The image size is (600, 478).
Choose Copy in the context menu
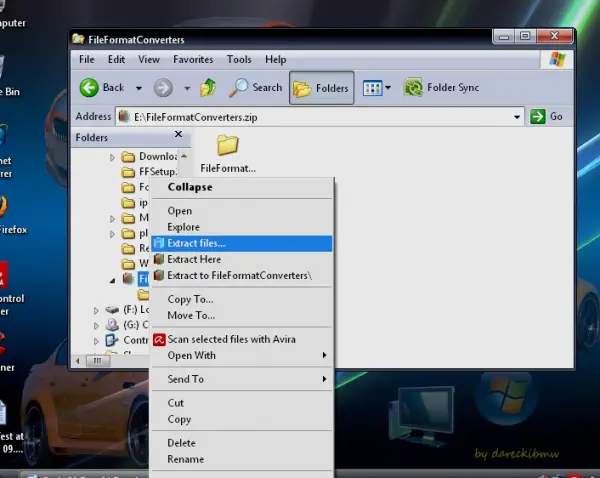241,419
